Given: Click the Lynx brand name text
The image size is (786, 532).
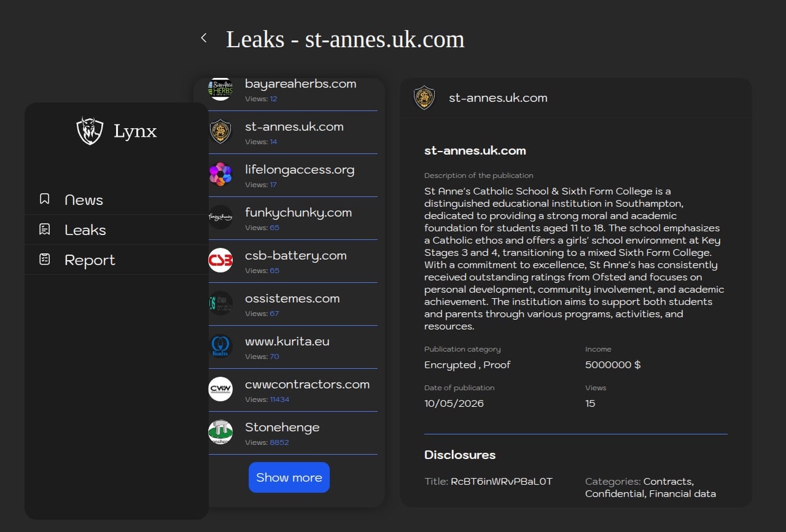Looking at the screenshot, I should [135, 131].
